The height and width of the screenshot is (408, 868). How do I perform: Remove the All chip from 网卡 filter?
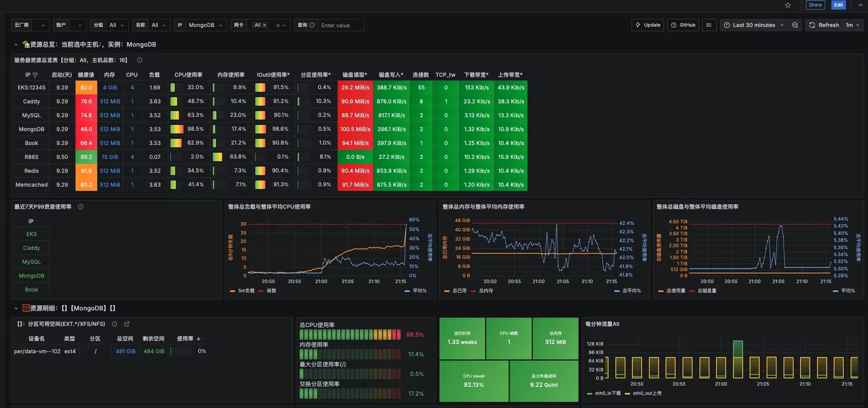pyautogui.click(x=265, y=25)
